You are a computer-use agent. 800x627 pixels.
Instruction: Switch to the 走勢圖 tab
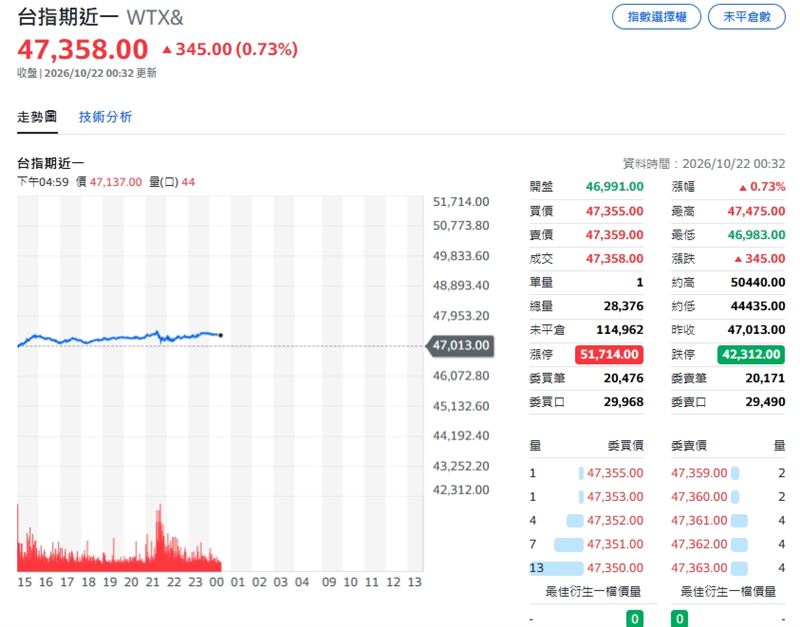[x=37, y=117]
